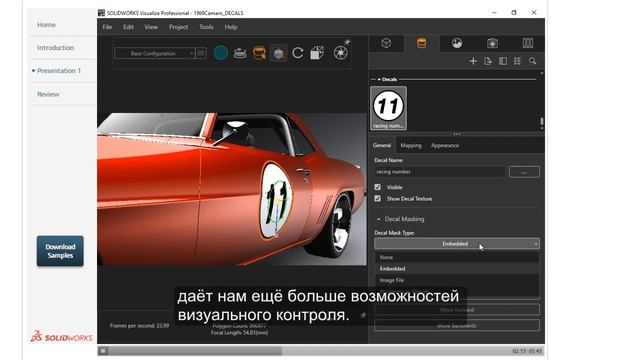Open the View menu

pyautogui.click(x=151, y=27)
